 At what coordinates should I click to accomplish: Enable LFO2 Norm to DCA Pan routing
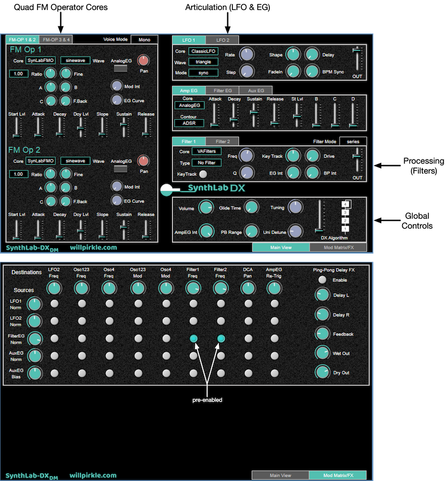pyautogui.click(x=248, y=321)
